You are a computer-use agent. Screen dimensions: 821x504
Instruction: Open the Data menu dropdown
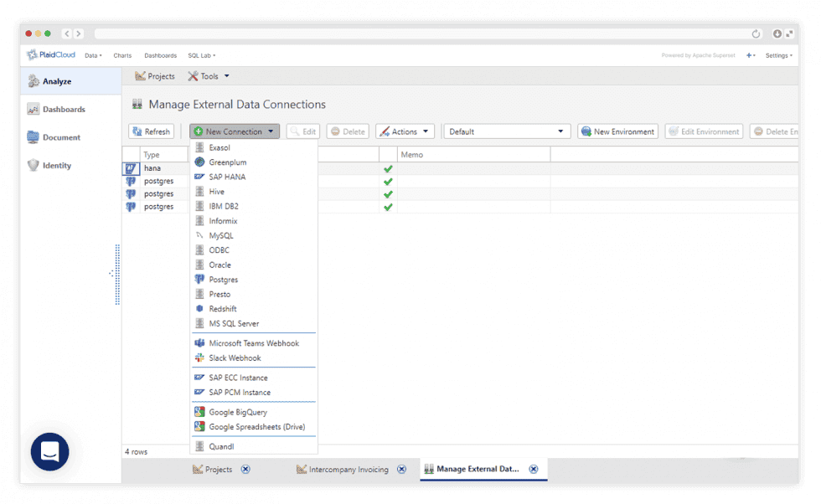point(93,55)
